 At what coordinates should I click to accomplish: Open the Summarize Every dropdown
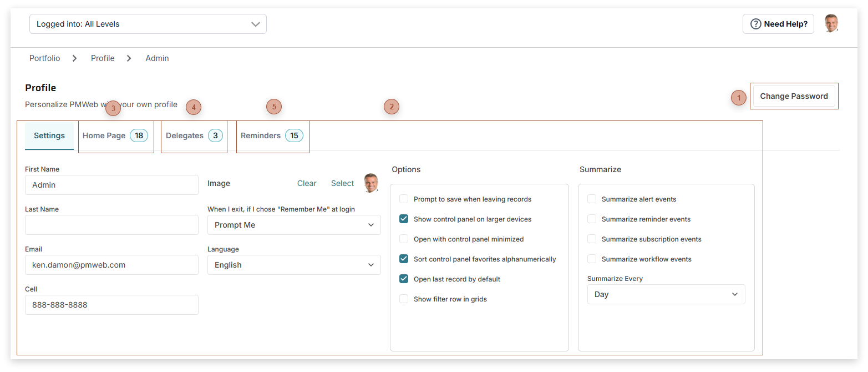coord(666,294)
